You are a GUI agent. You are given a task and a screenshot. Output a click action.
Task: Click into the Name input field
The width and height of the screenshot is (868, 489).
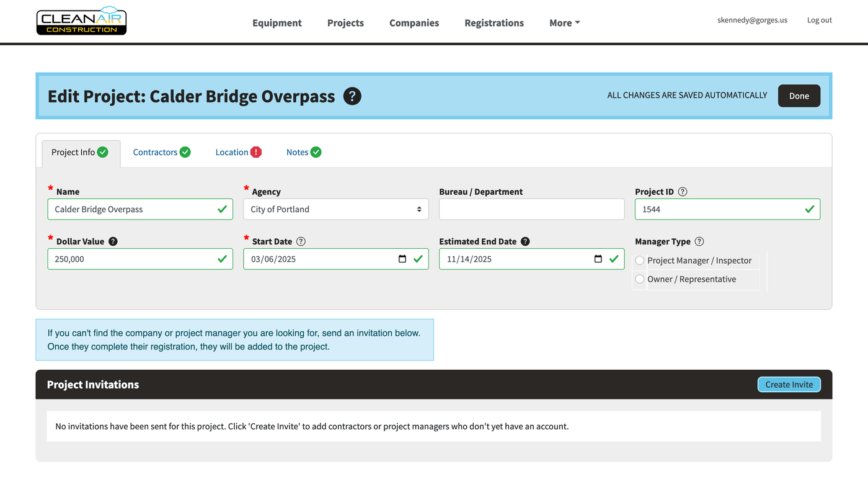[x=140, y=209]
